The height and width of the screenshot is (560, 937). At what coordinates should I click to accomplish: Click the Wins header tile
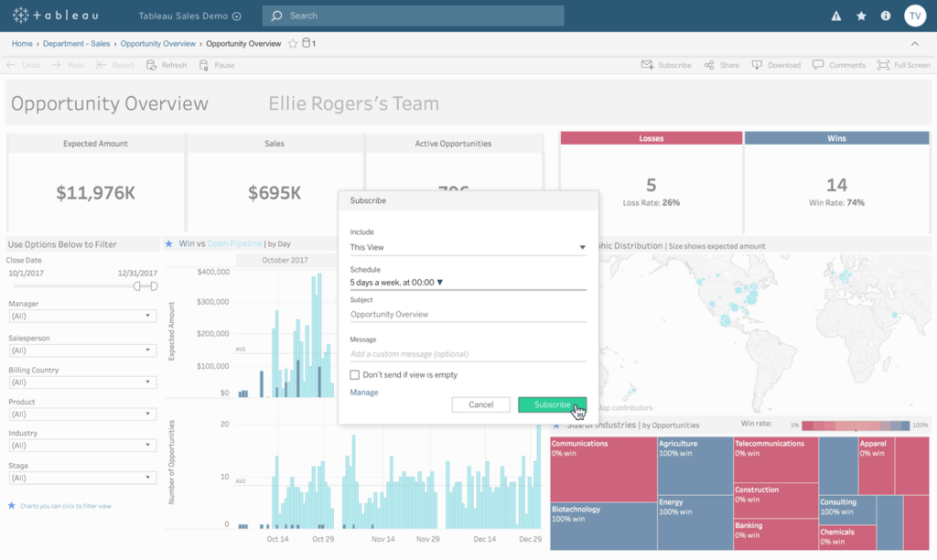point(836,138)
